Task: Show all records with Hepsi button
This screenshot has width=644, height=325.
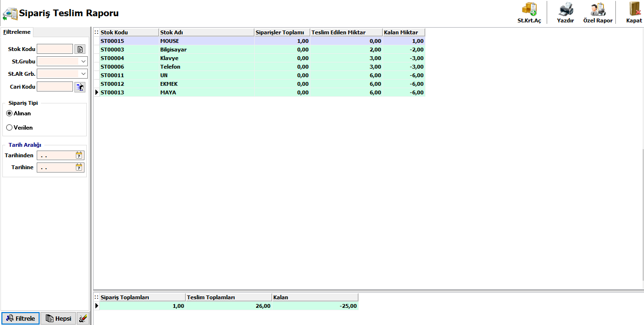Action: (x=58, y=318)
